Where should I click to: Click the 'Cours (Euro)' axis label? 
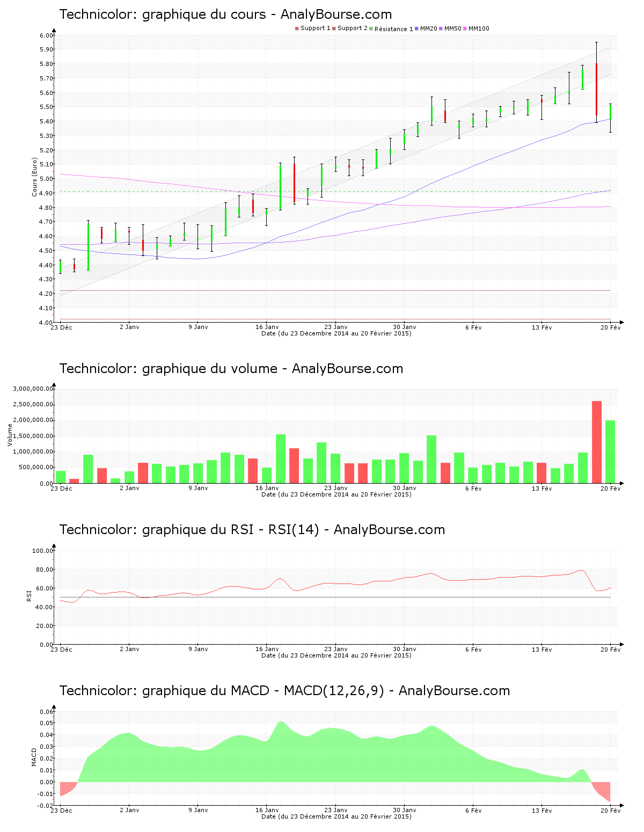tap(34, 177)
